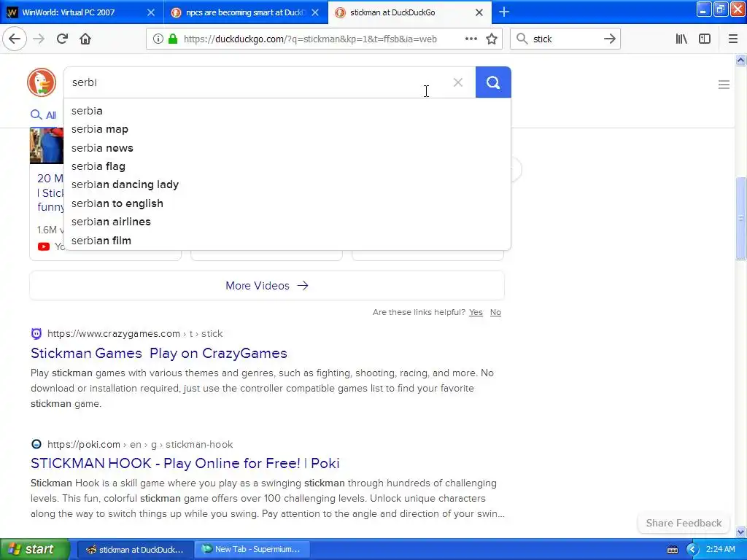
Task: Answer No to links helpful question
Action: (x=495, y=312)
